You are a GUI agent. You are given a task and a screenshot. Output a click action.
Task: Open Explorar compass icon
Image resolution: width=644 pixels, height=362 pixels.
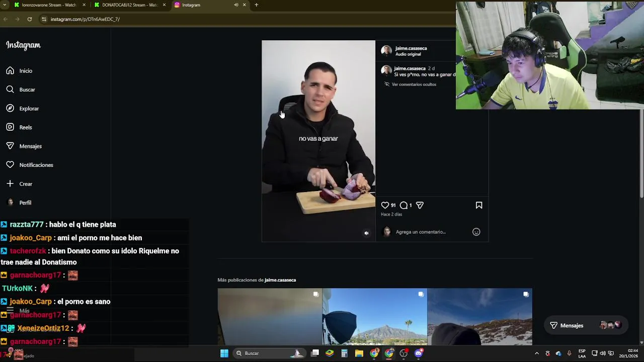(10, 109)
